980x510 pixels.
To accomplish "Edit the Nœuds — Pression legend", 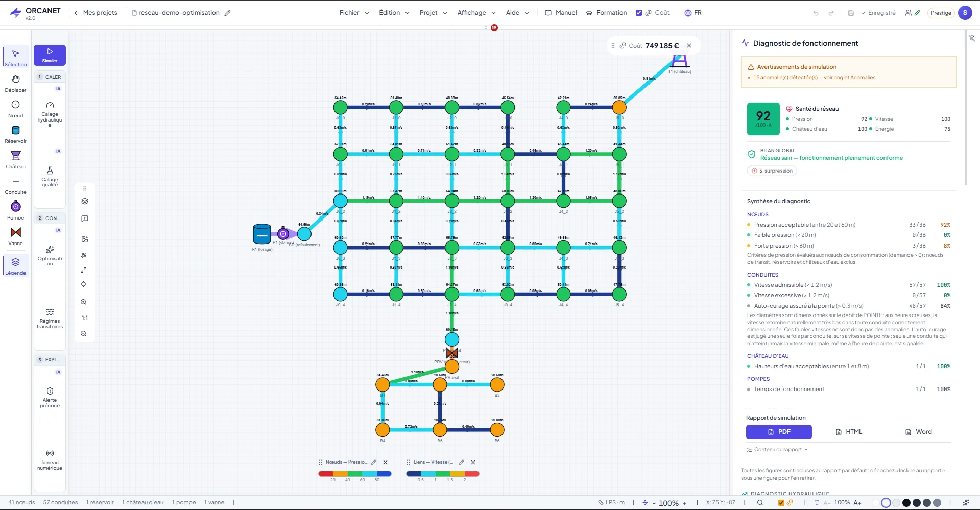I will click(374, 462).
